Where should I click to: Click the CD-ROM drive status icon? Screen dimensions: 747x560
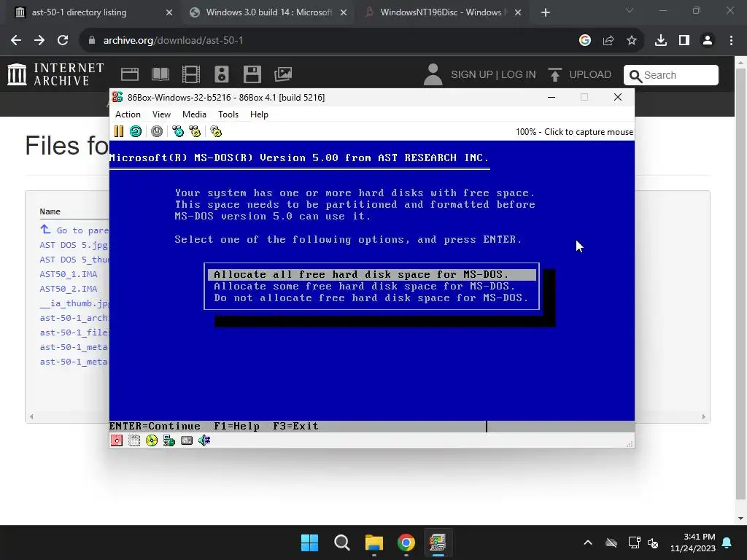click(x=152, y=440)
